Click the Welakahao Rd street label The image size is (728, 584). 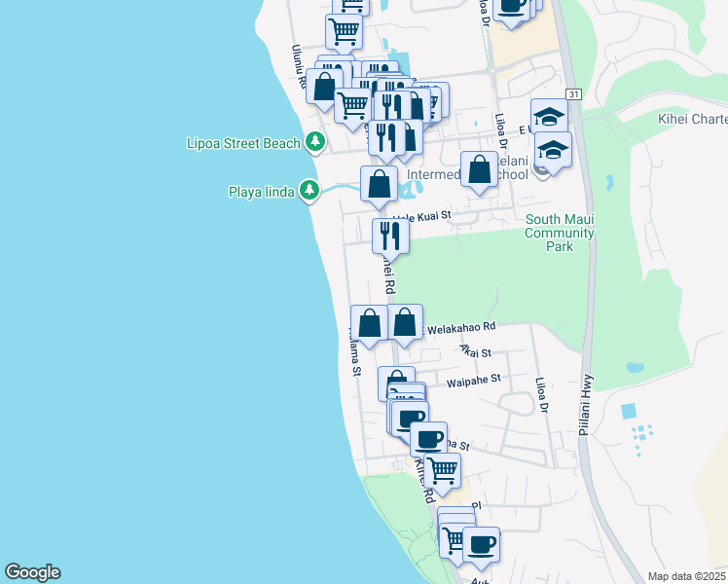pos(461,328)
